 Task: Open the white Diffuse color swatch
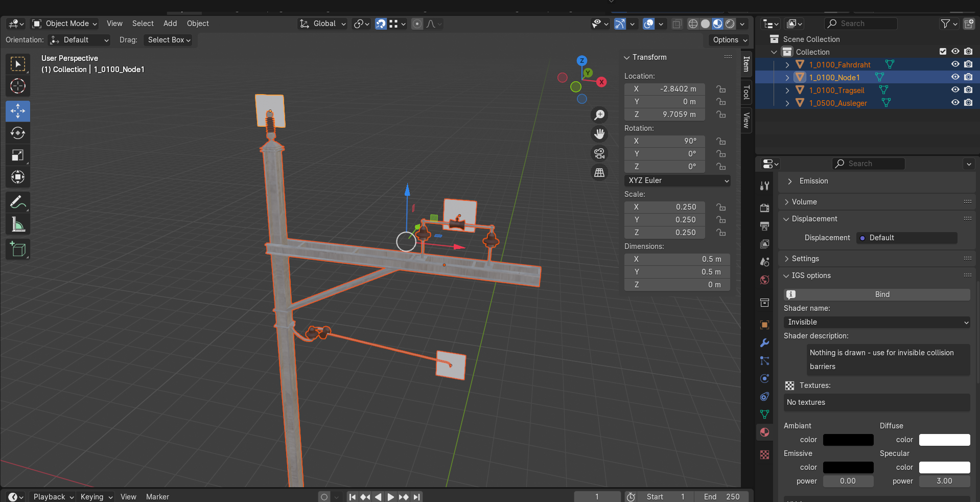pos(944,440)
